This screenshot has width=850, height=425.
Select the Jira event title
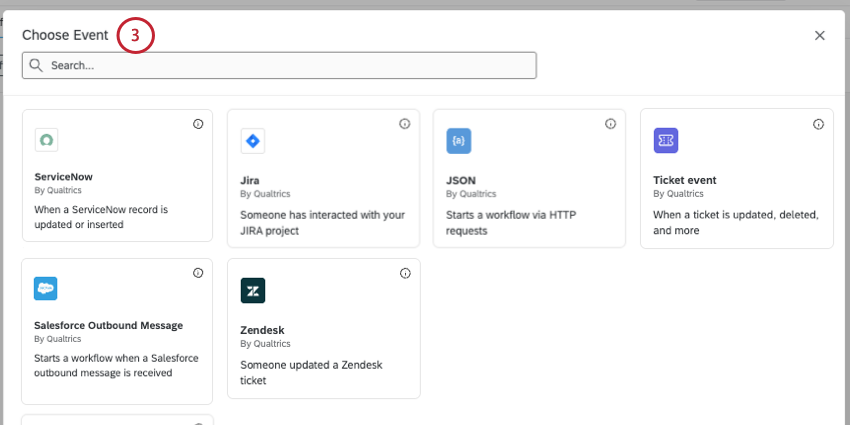pos(250,181)
